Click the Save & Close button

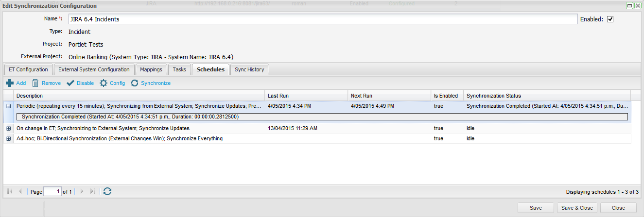coord(577,208)
